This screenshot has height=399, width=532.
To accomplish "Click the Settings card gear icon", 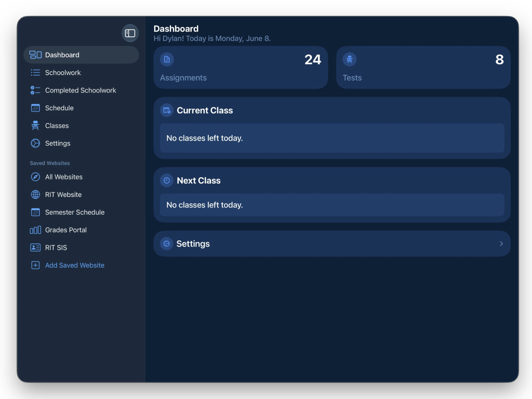I will point(167,244).
